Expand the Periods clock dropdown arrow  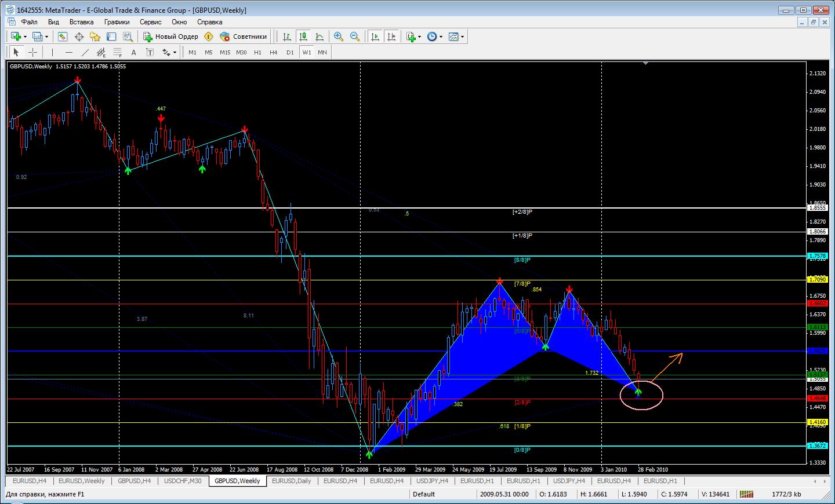(441, 36)
